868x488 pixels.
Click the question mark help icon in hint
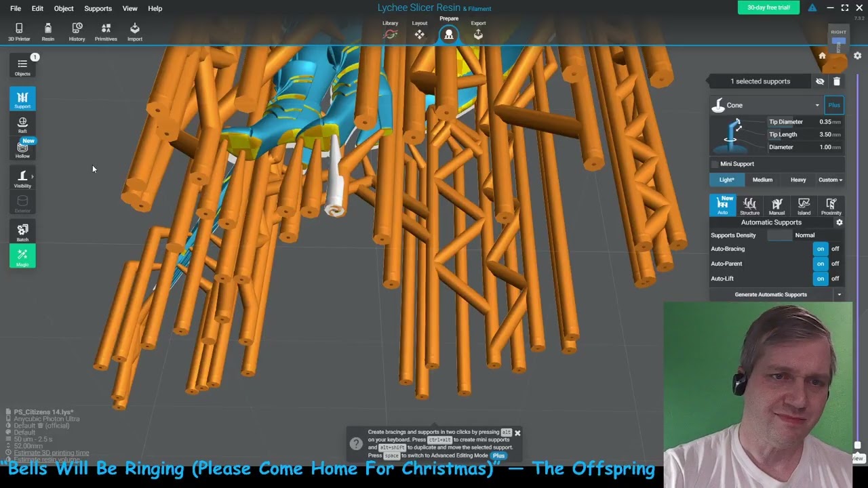pos(356,444)
